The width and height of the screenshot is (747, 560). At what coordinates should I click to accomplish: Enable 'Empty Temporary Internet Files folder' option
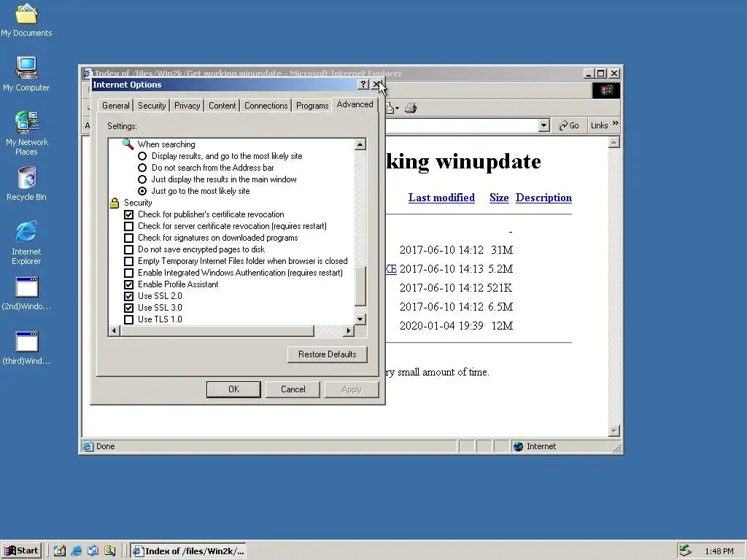[128, 262]
